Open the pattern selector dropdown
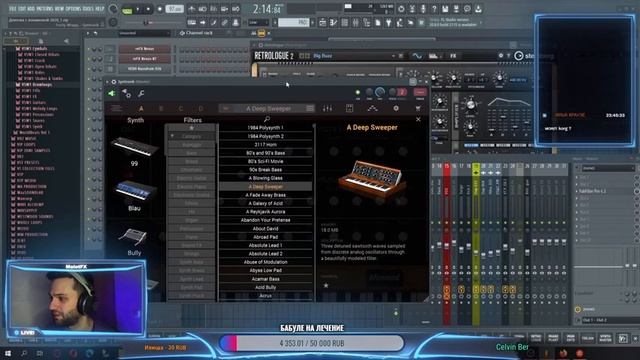 coord(293,22)
